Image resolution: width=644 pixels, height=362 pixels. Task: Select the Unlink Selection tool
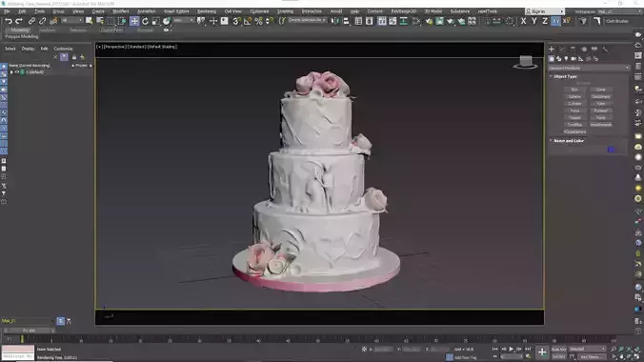42,21
